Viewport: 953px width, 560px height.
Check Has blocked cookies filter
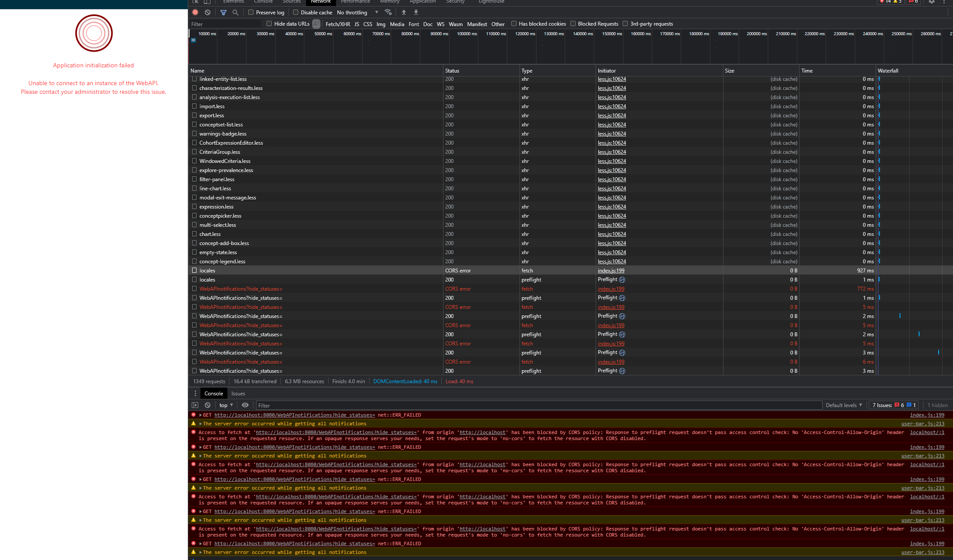tap(514, 24)
